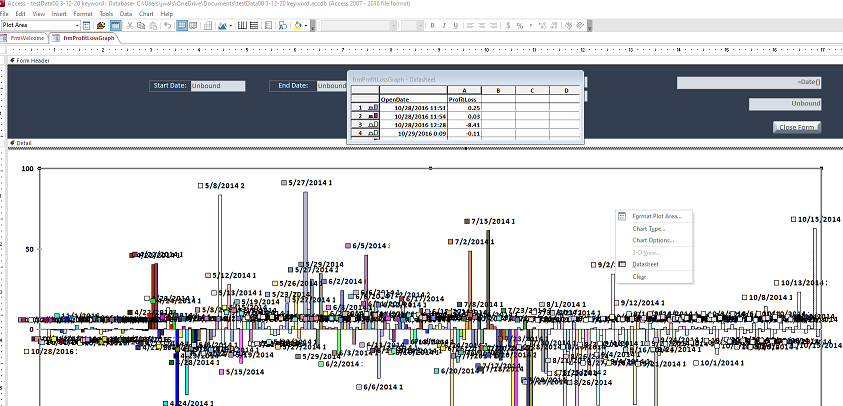Click the Import File toolbar icon
843x406 pixels.
(101, 25)
